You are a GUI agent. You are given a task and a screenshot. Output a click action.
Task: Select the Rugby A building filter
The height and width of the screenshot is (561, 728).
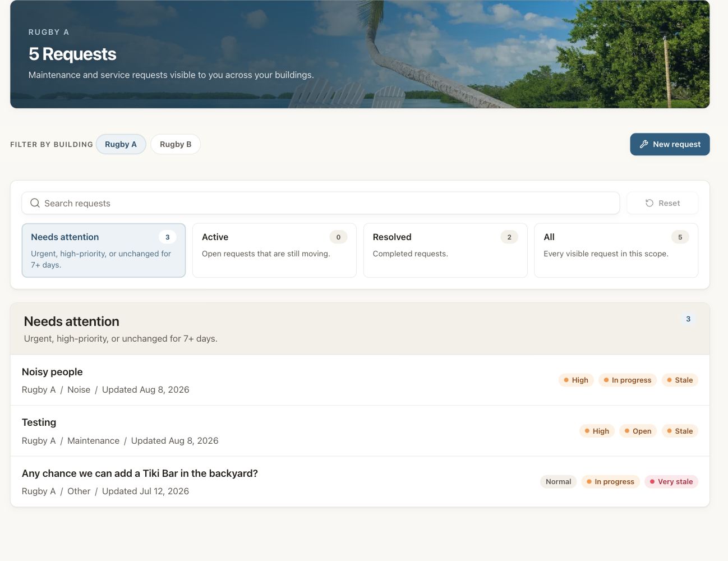pos(121,144)
